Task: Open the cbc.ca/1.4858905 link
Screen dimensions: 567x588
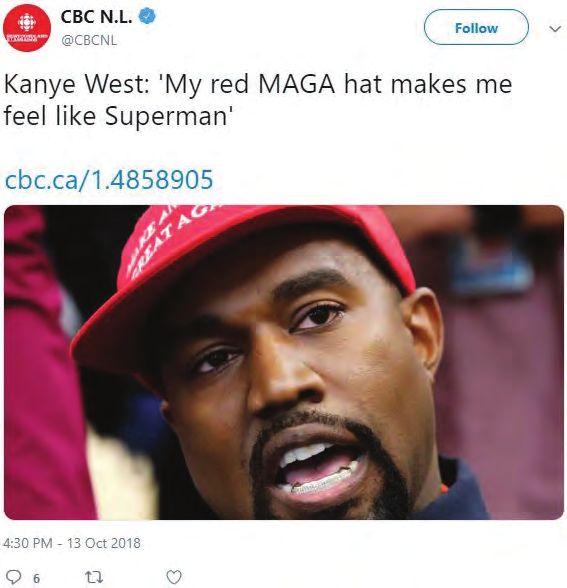Action: (x=109, y=179)
